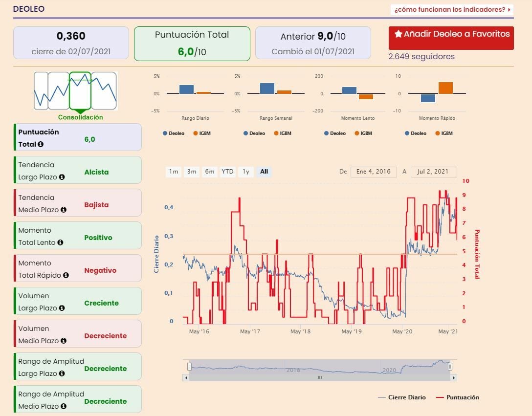Screen dimensions: 532x416
Task: Toggle IGBM series in Rango Diario legend
Action: [x=202, y=133]
